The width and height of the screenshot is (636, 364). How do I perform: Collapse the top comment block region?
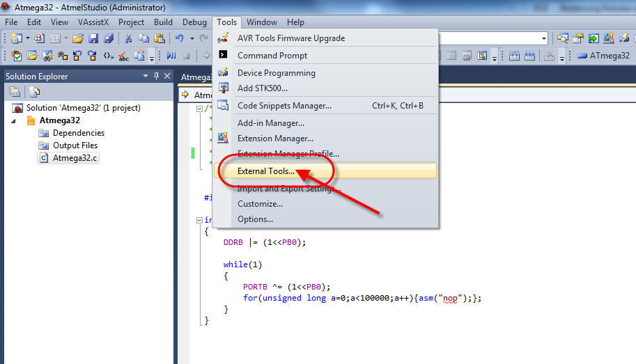[199, 109]
